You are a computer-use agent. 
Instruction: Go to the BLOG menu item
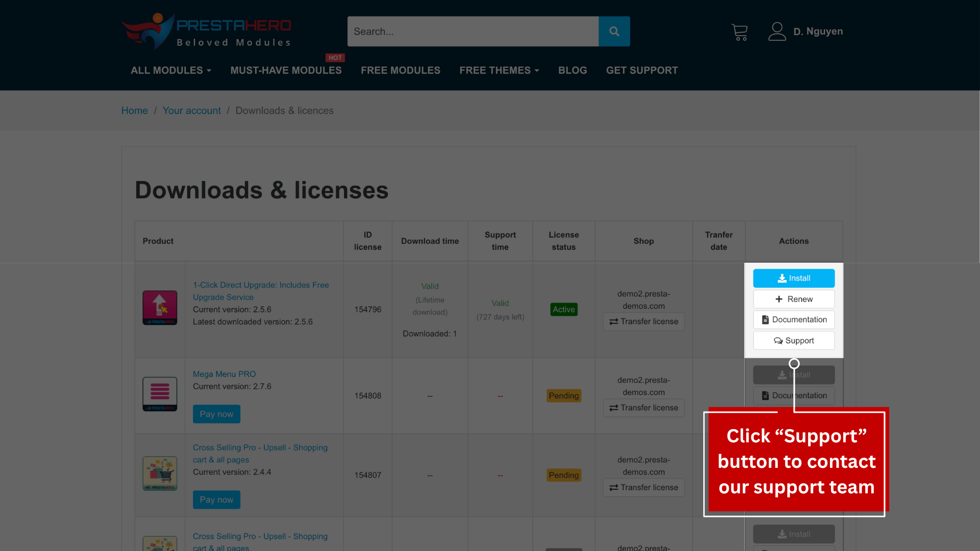click(x=572, y=70)
